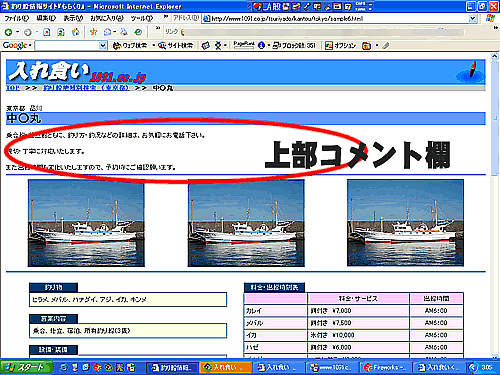
Task: Expand the Google search box dropdown
Action: [103, 45]
